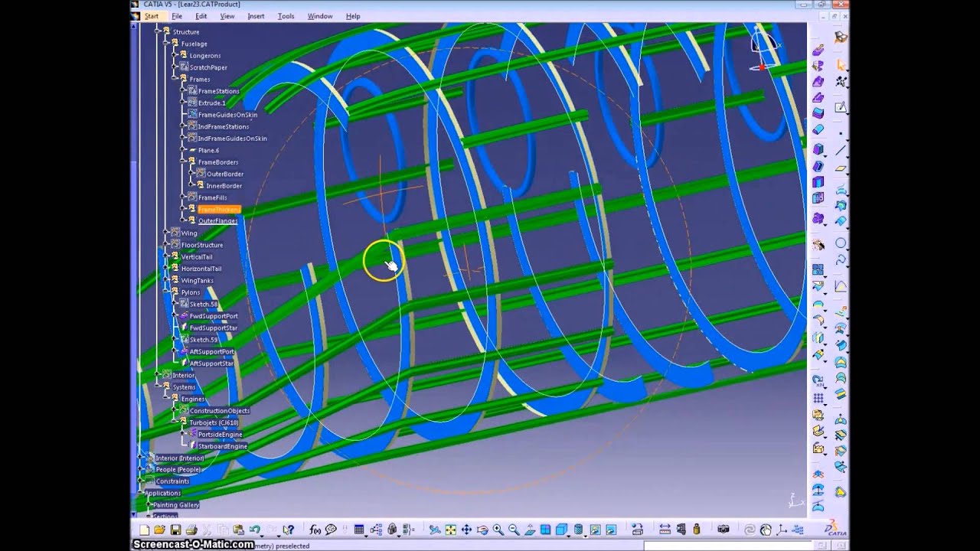
Task: Select the Structure tree node
Action: point(186,32)
